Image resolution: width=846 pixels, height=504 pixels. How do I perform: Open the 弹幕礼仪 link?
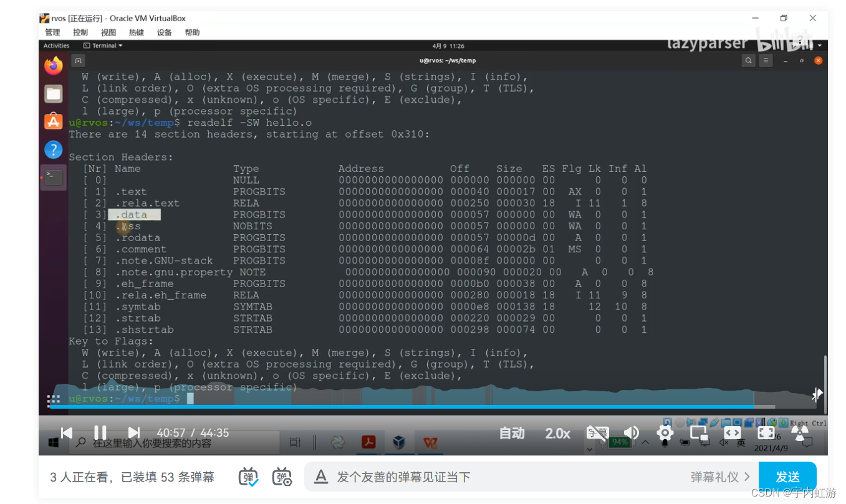click(720, 477)
